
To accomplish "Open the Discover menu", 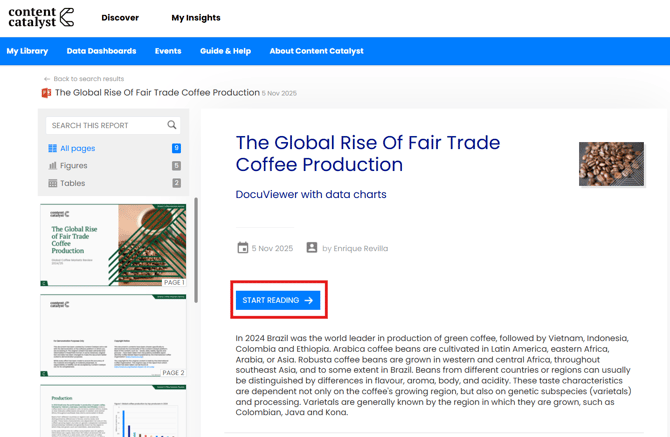I will point(120,18).
